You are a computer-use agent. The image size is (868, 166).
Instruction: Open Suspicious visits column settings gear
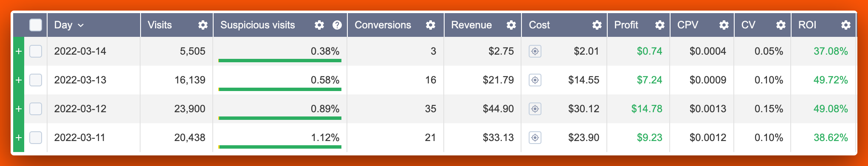319,25
